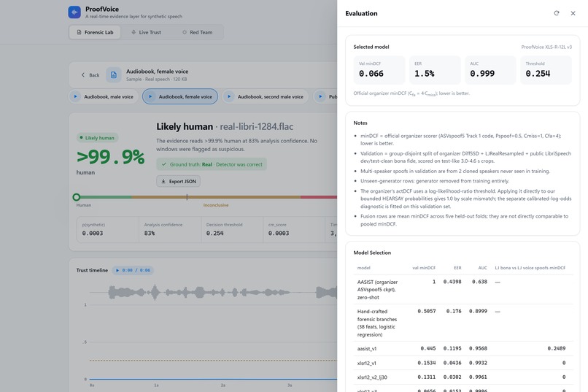Image resolution: width=588 pixels, height=392 pixels.
Task: Open the Red Team tab
Action: coord(197,32)
